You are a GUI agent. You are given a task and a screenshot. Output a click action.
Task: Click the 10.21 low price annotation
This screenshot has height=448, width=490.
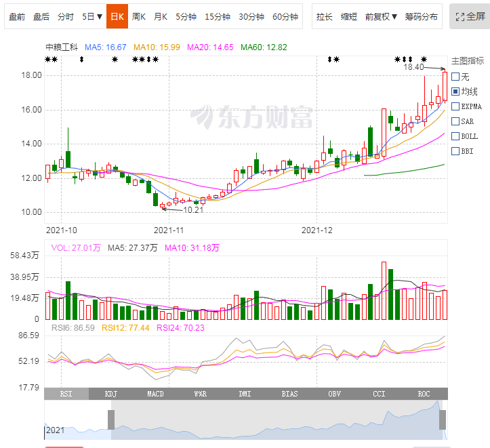pyautogui.click(x=193, y=210)
